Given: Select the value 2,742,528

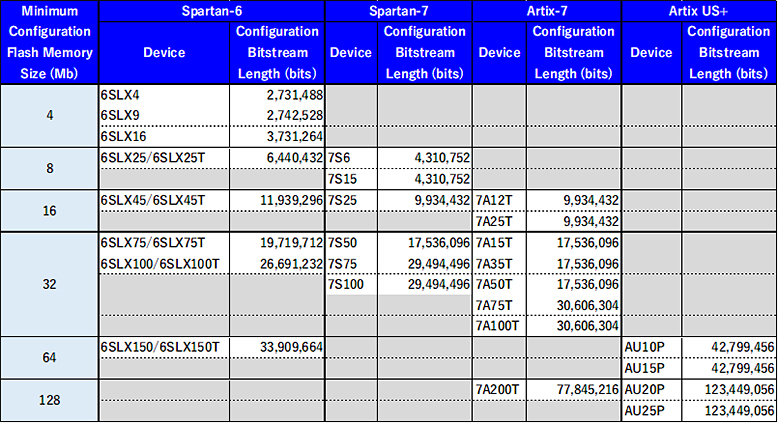Looking at the screenshot, I should (x=295, y=116).
